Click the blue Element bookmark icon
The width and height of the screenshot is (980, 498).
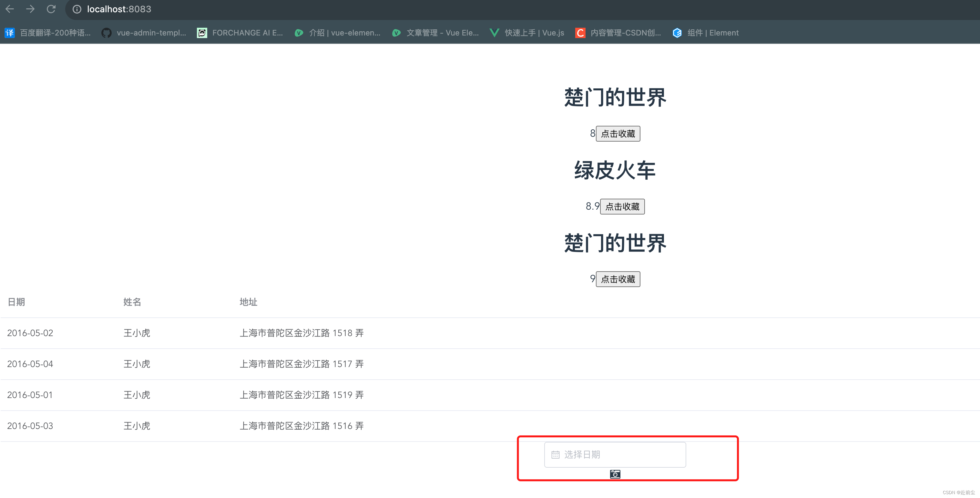pos(677,33)
